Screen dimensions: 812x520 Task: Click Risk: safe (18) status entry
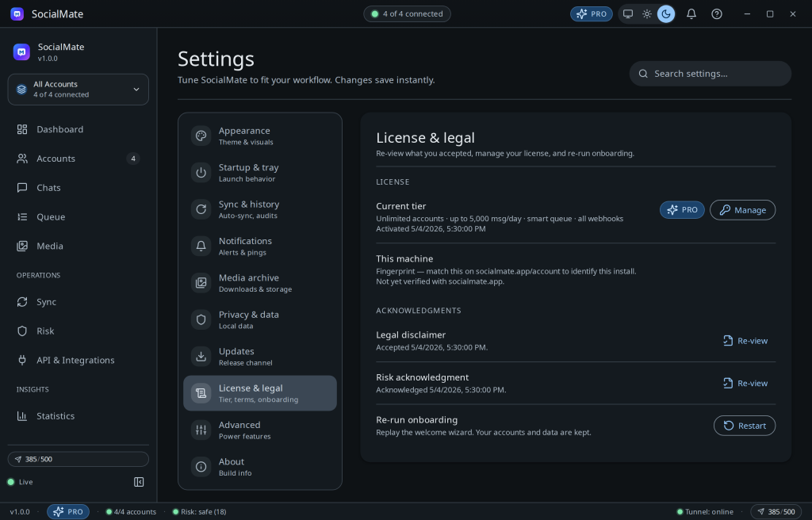[x=199, y=512]
